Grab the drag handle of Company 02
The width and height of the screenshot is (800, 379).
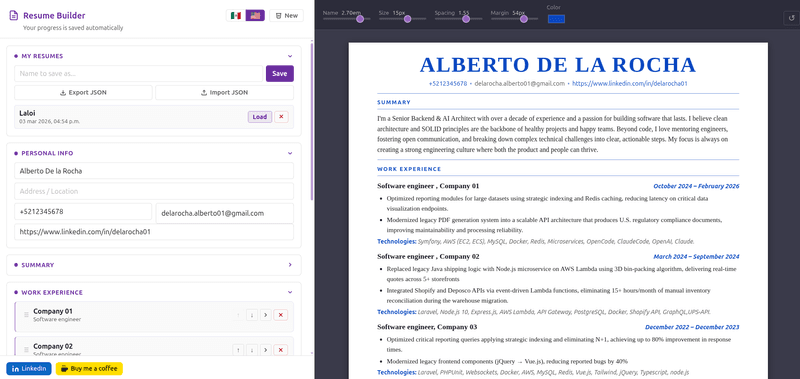(27, 349)
